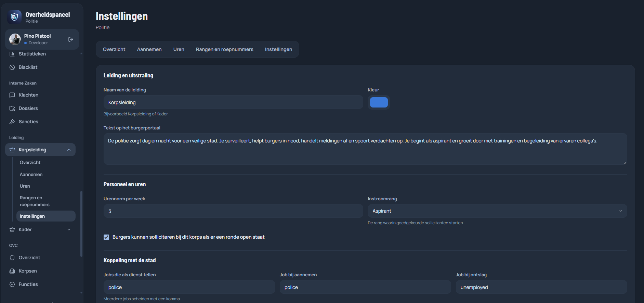
Task: Open Dossiers in the sidebar
Action: coord(40,108)
